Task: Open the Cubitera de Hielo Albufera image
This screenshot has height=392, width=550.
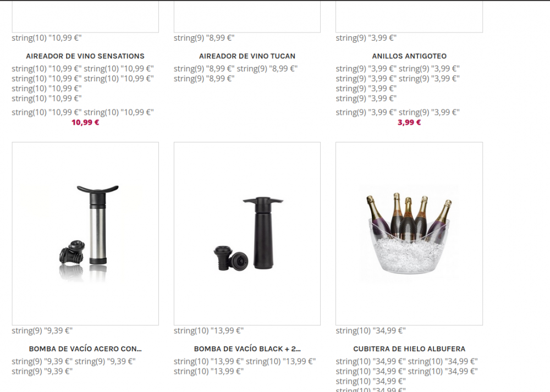Action: 409,234
